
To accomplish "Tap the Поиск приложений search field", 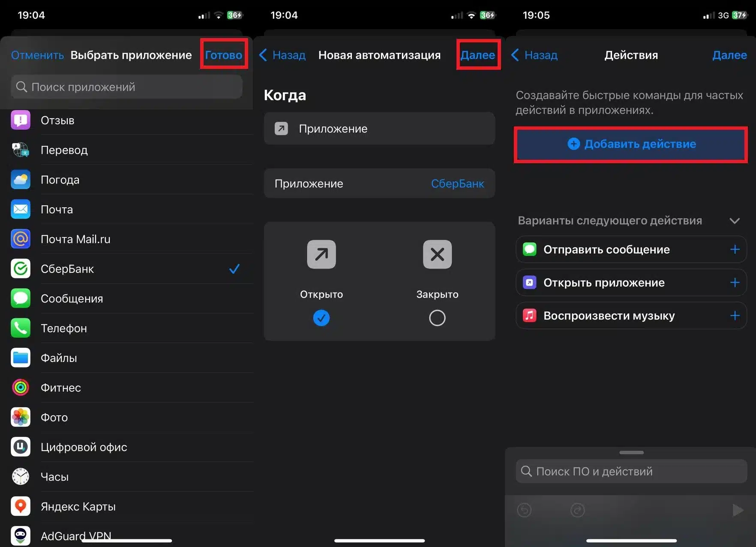I will pyautogui.click(x=126, y=87).
